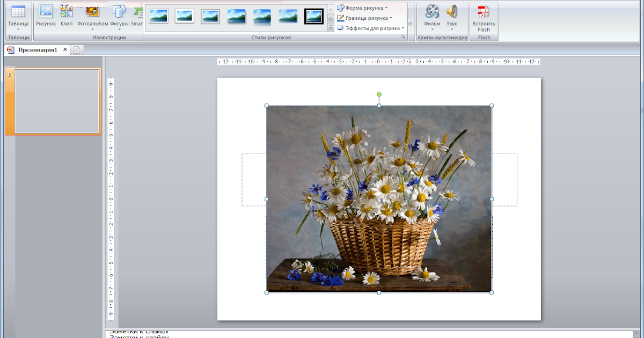
Task: Open Форма рисунка dropdown
Action: point(363,8)
